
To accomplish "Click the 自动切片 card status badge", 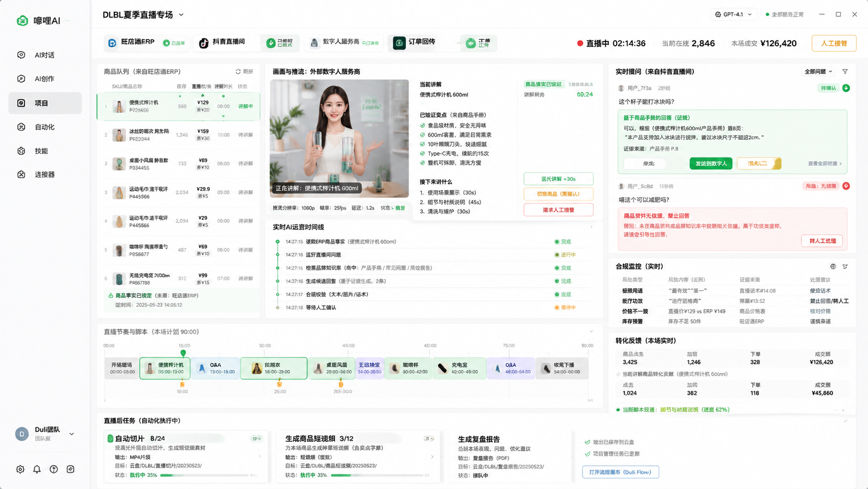I will tap(256, 439).
